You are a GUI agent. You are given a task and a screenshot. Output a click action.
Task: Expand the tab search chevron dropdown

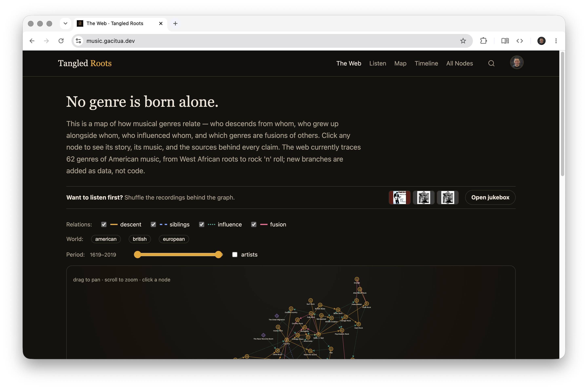click(x=65, y=24)
